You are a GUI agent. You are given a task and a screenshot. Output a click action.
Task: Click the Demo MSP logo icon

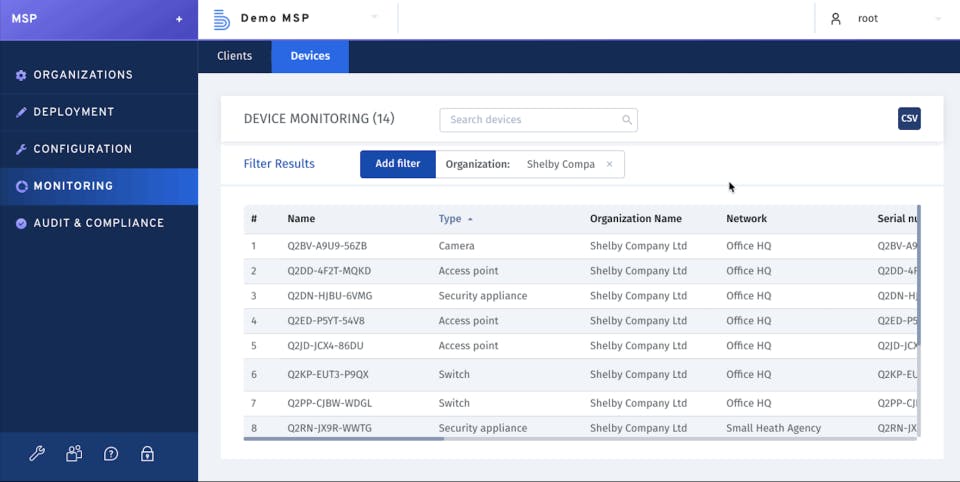(x=222, y=19)
